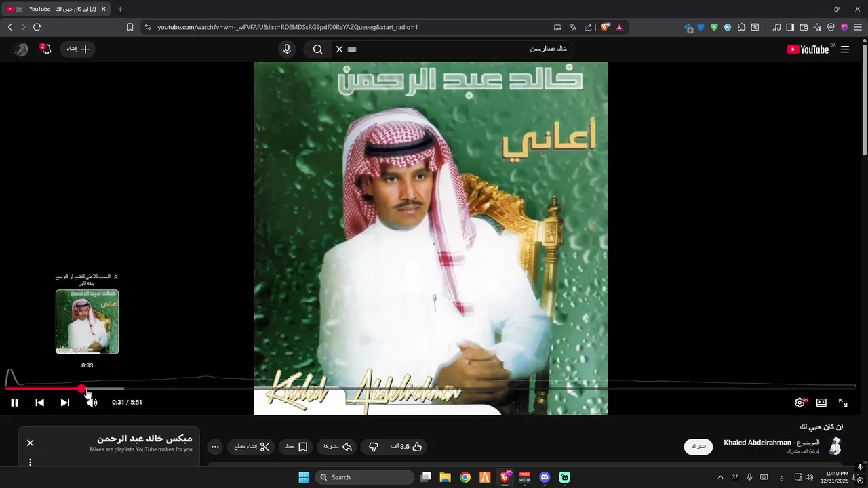Dislike the video
This screenshot has width=868, height=488.
click(373, 447)
